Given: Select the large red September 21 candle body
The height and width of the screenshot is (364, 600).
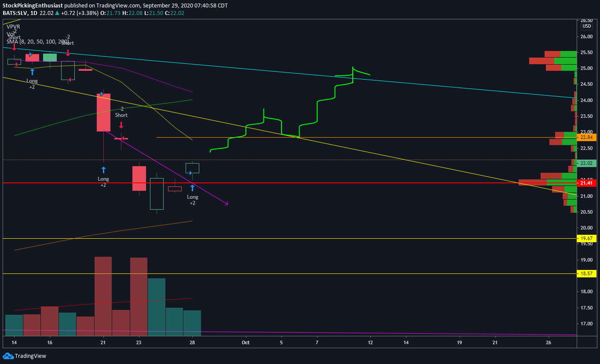Looking at the screenshot, I should pos(104,113).
